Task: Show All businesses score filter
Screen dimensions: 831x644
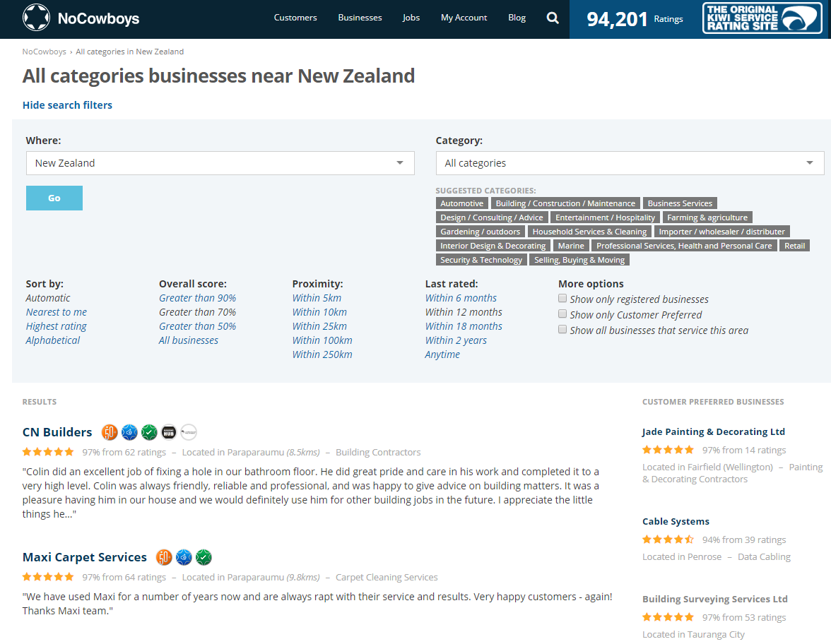Action: (188, 340)
